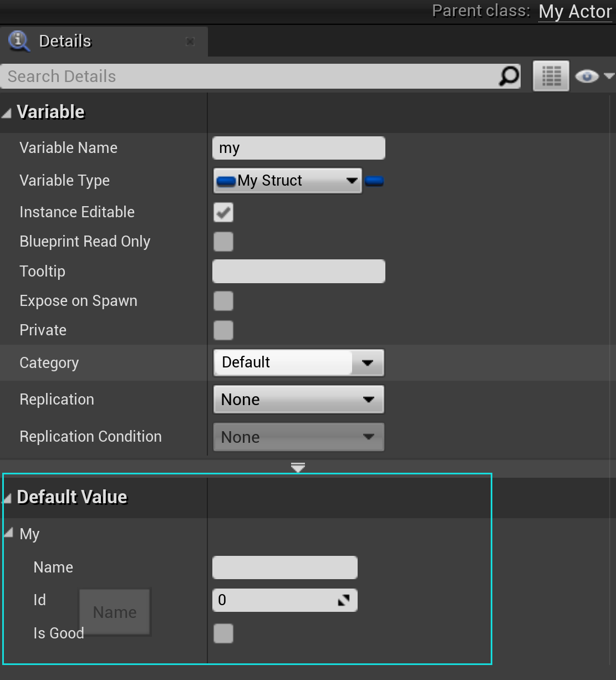Collapse the My struct under Default Value
616x680 pixels.
click(8, 532)
